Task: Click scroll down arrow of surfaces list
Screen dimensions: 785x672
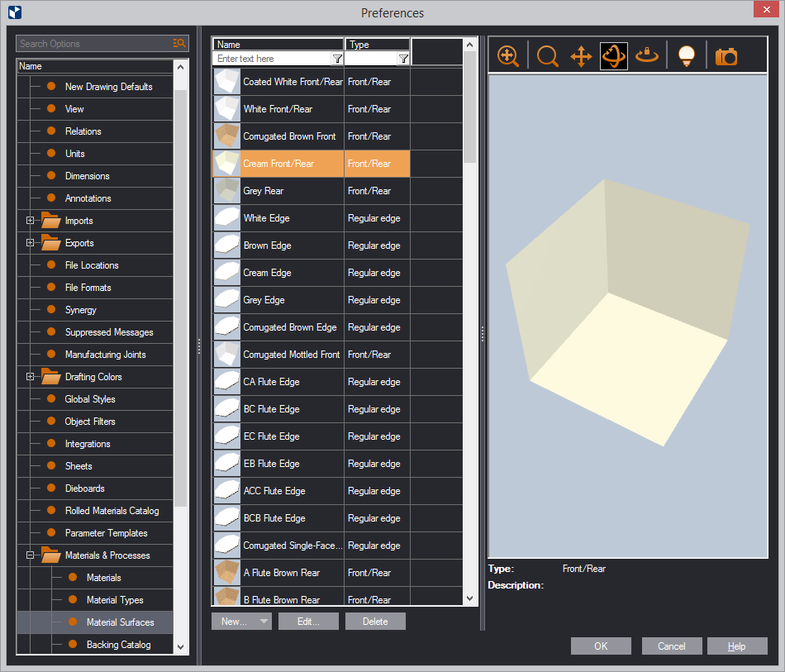Action: pos(469,598)
